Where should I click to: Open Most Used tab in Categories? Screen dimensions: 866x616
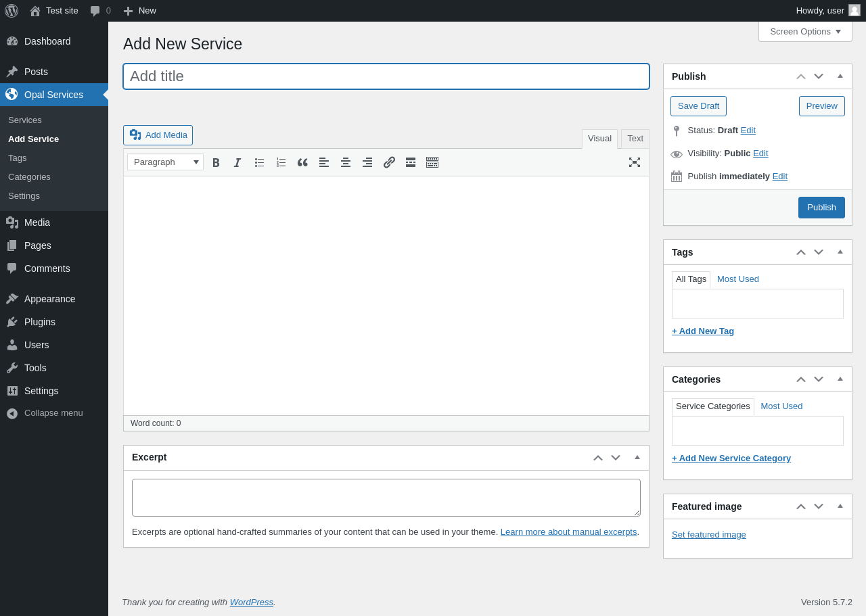(781, 406)
